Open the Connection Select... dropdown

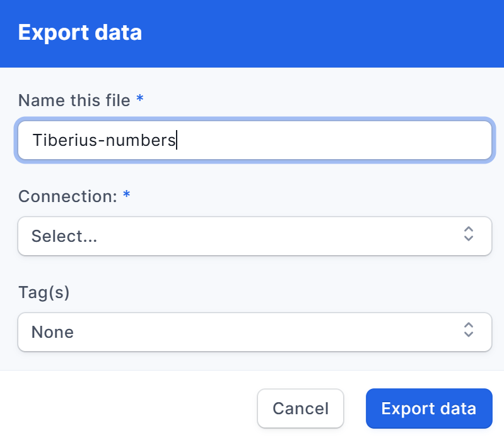coord(255,236)
